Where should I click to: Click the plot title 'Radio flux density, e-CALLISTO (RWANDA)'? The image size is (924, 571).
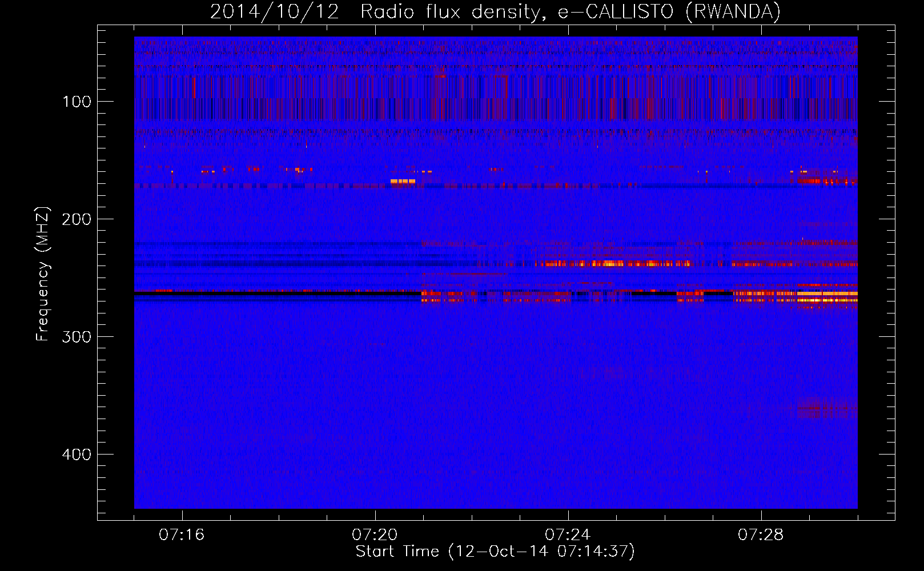(x=571, y=12)
